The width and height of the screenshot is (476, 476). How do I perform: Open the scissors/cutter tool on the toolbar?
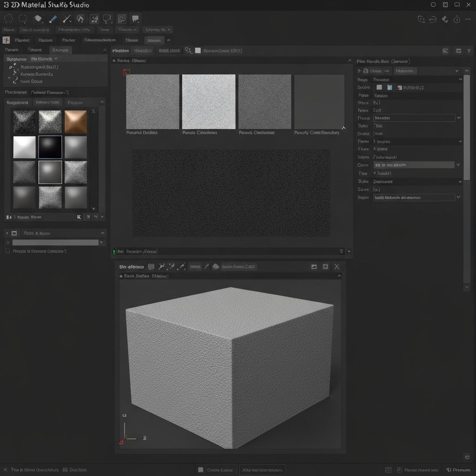point(66,19)
